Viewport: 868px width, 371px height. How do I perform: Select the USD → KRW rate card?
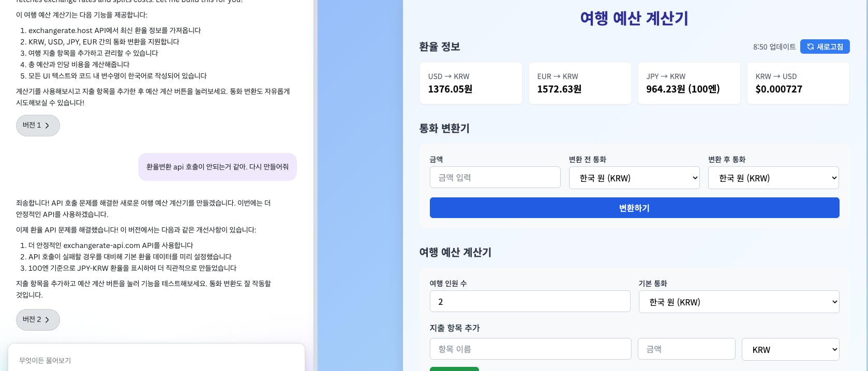tap(471, 83)
